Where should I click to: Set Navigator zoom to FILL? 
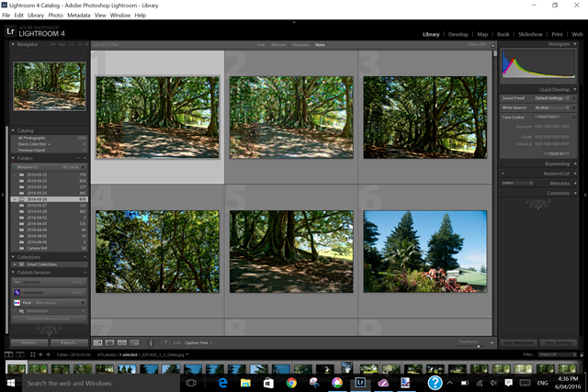tap(62, 45)
